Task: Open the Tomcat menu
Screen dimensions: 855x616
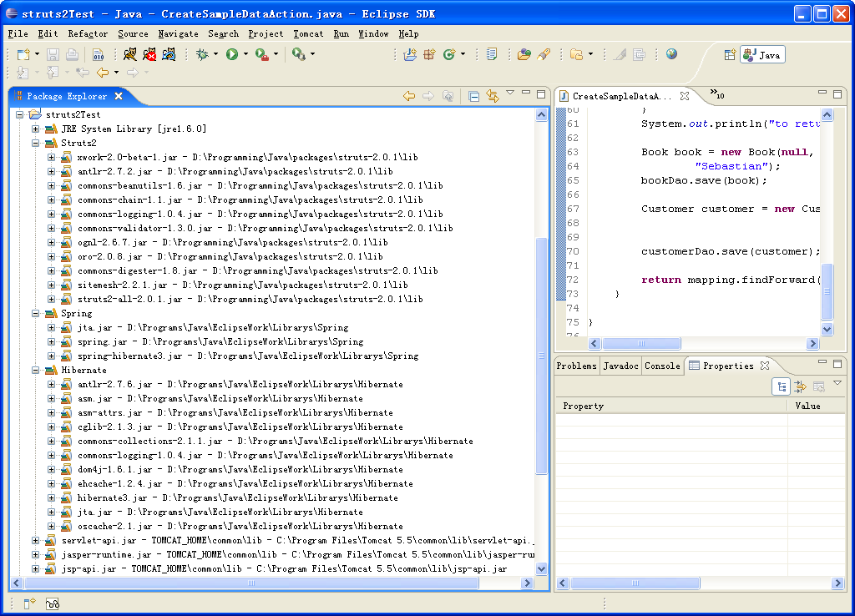Action: click(x=308, y=33)
